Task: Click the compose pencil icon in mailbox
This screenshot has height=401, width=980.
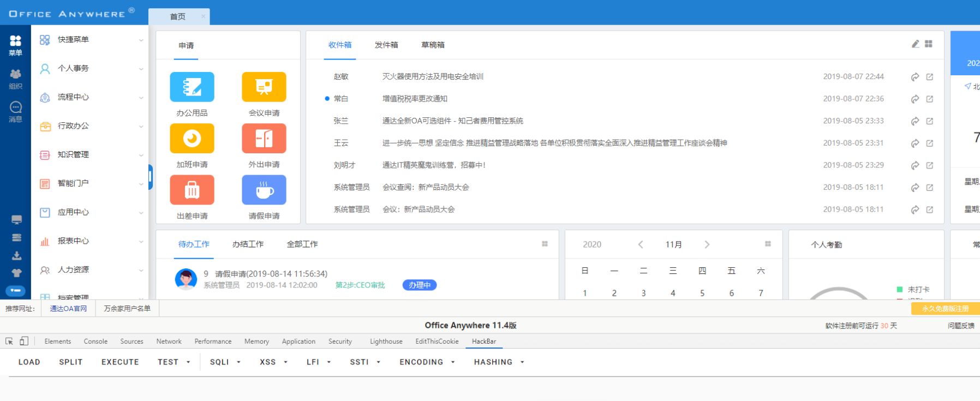Action: tap(915, 44)
